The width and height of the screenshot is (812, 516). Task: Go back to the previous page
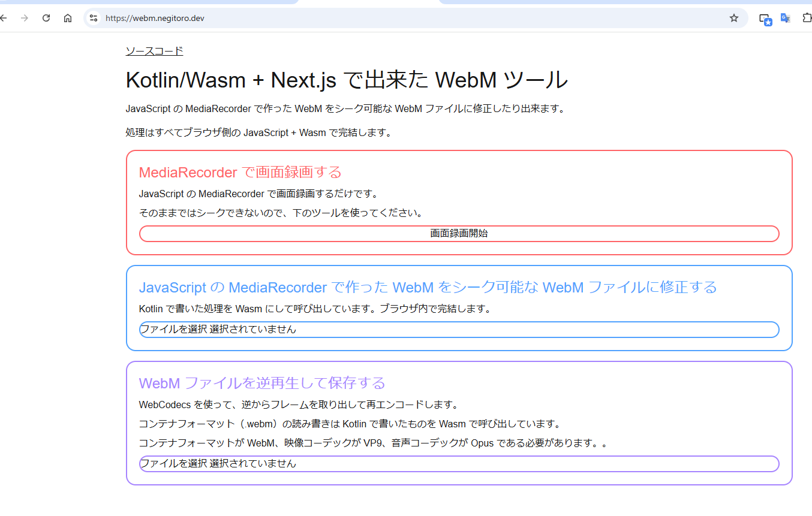point(4,18)
